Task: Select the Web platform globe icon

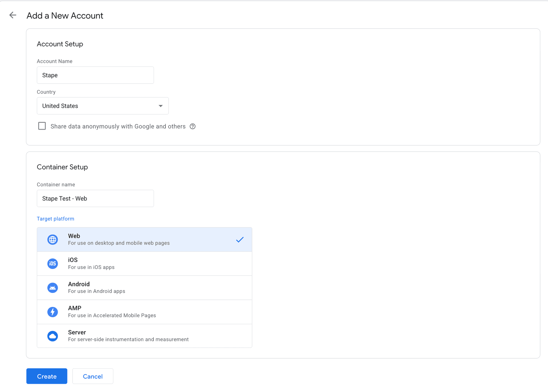Action: tap(53, 239)
